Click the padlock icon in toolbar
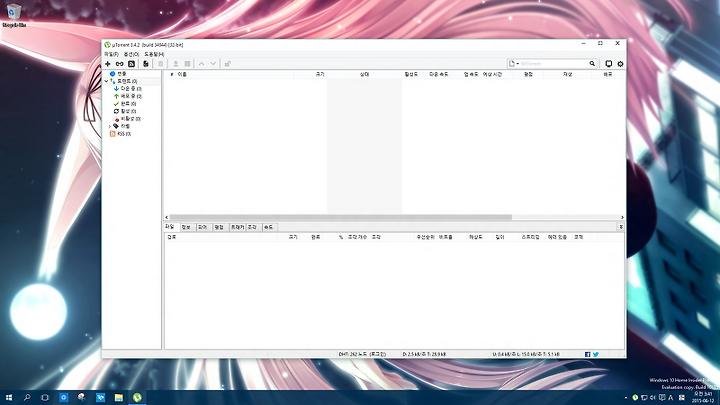The height and width of the screenshot is (405, 720). tap(228, 64)
